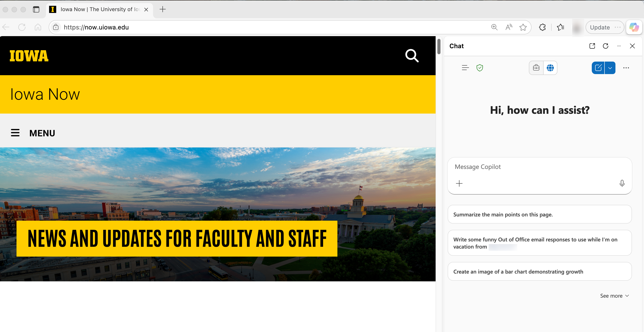Viewport: 644px width, 332px height.
Task: Click the IOWA logo
Action: tap(29, 56)
